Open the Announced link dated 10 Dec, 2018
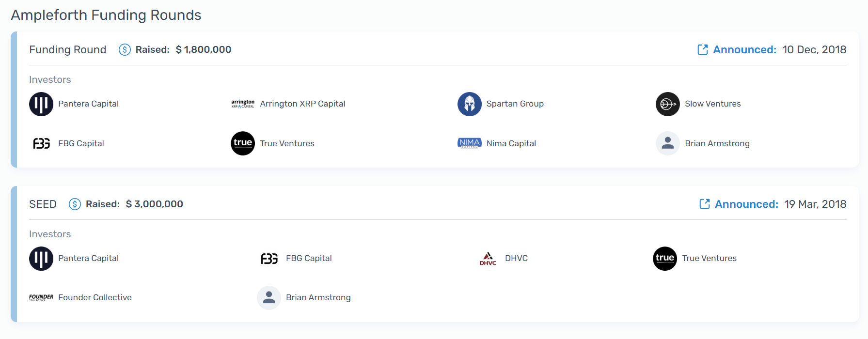 tap(744, 49)
